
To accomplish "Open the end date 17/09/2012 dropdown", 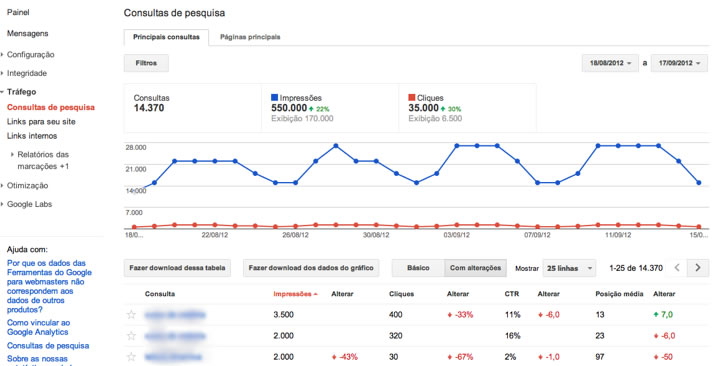I will 679,63.
